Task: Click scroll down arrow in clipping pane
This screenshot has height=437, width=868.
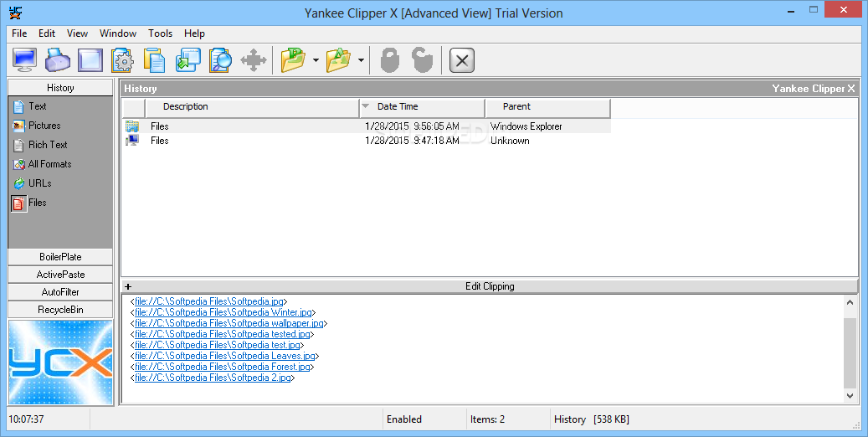Action: [x=850, y=395]
